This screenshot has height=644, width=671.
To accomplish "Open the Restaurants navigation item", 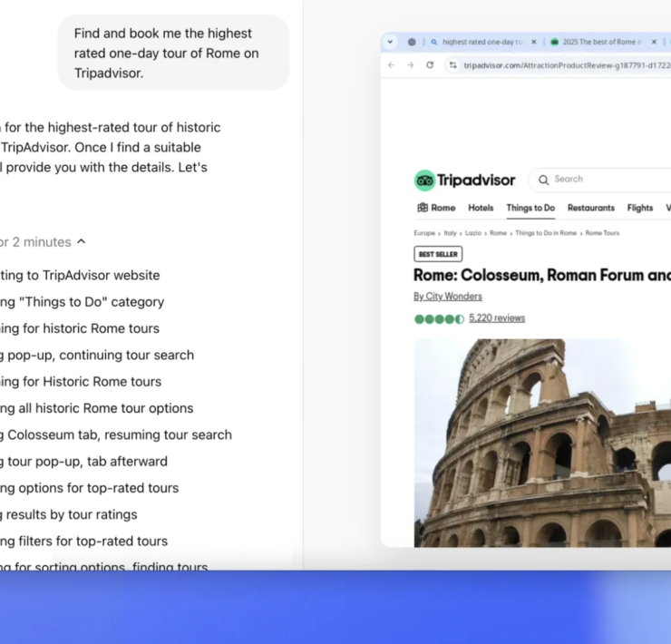I will pyautogui.click(x=590, y=208).
